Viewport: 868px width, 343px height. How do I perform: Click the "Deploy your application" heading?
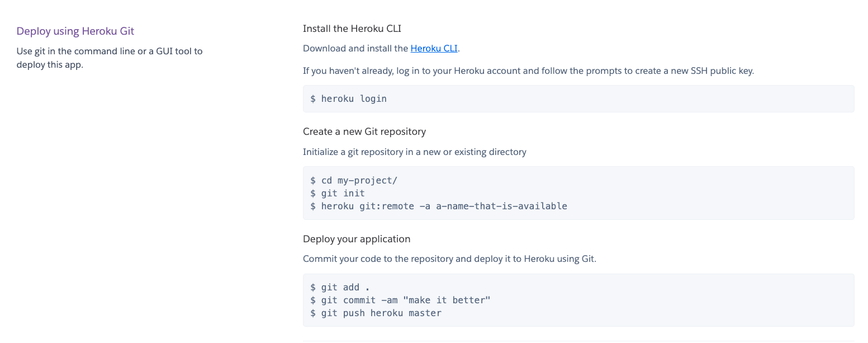(357, 239)
